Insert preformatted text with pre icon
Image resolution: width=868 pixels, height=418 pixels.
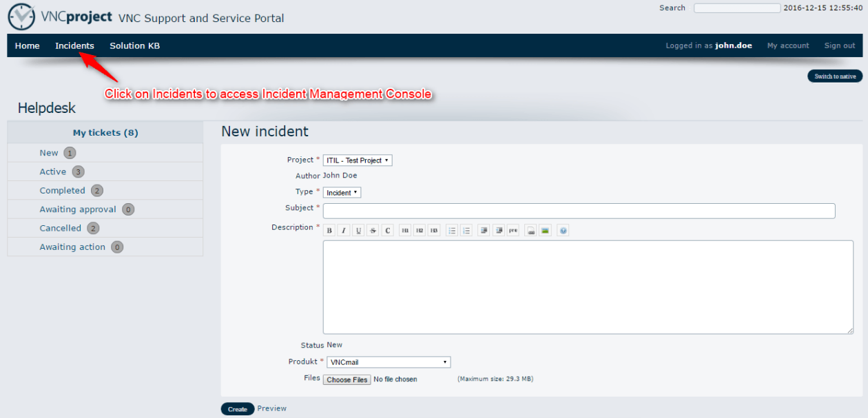pos(513,231)
